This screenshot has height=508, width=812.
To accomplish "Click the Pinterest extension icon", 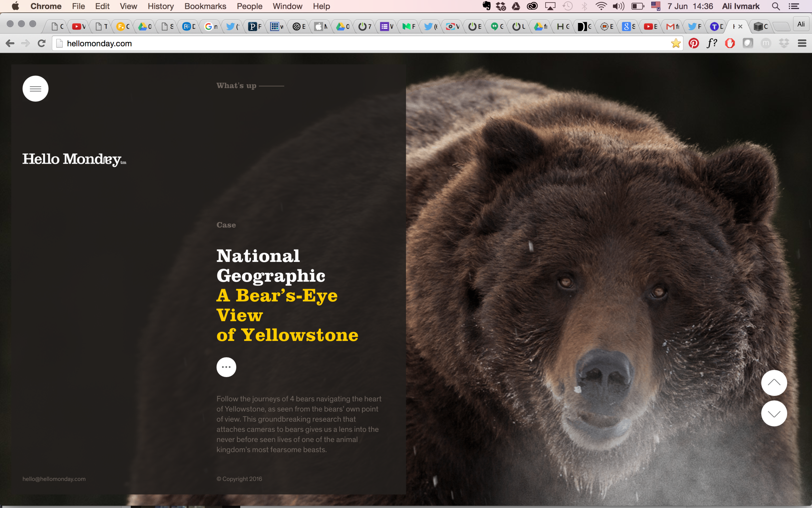I will pos(693,43).
